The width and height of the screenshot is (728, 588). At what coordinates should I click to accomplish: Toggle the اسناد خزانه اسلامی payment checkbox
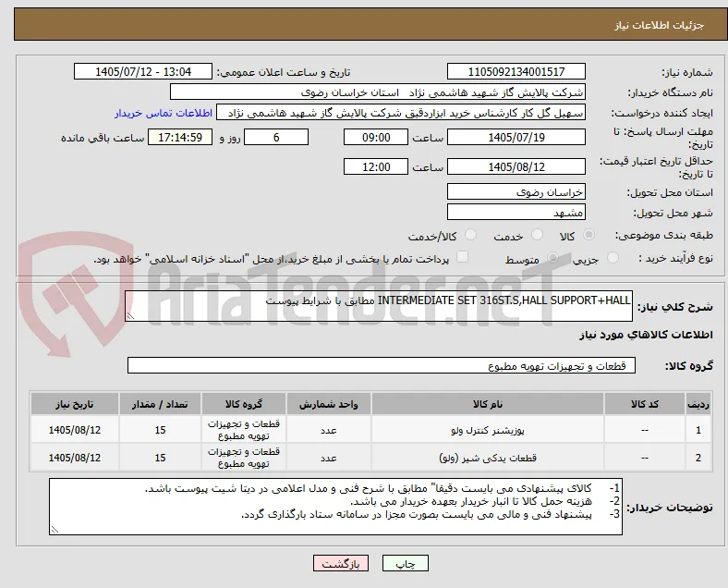point(462,257)
